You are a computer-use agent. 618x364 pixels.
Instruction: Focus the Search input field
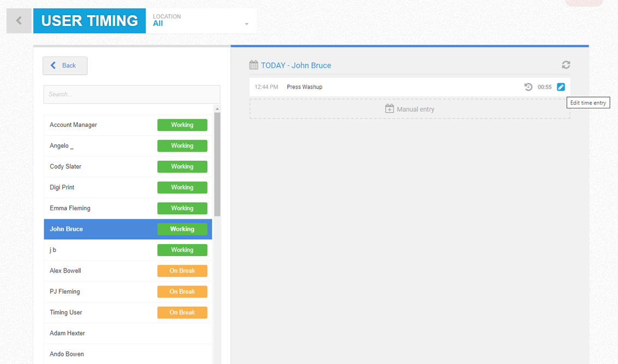pyautogui.click(x=132, y=94)
